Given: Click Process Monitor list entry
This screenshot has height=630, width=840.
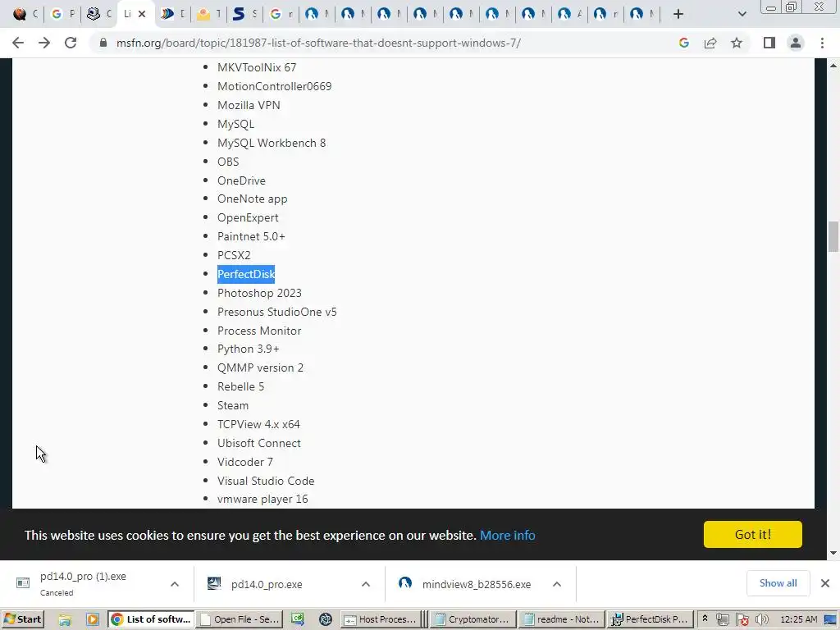Looking at the screenshot, I should click(x=258, y=331).
